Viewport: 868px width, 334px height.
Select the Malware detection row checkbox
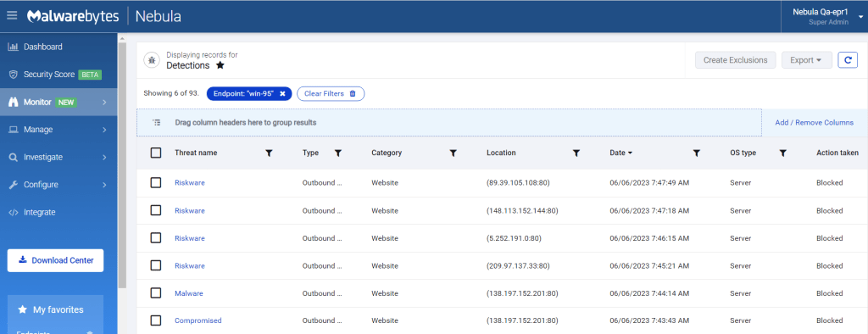tap(156, 293)
